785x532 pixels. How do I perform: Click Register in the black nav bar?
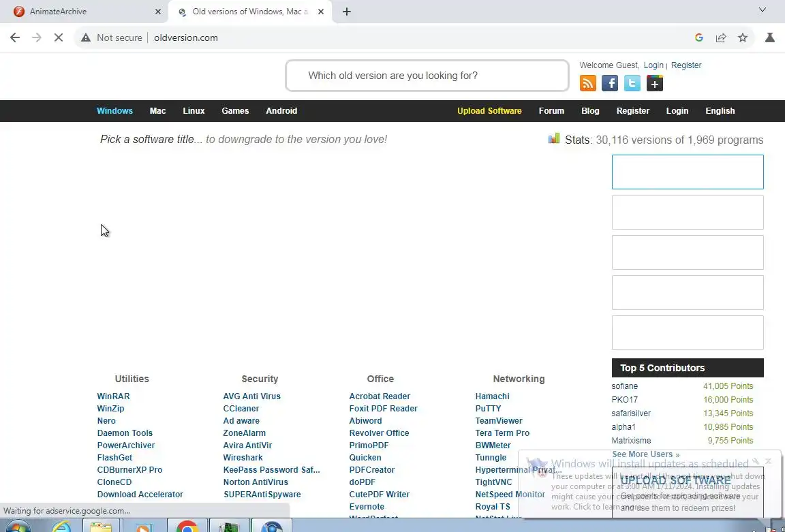click(633, 111)
